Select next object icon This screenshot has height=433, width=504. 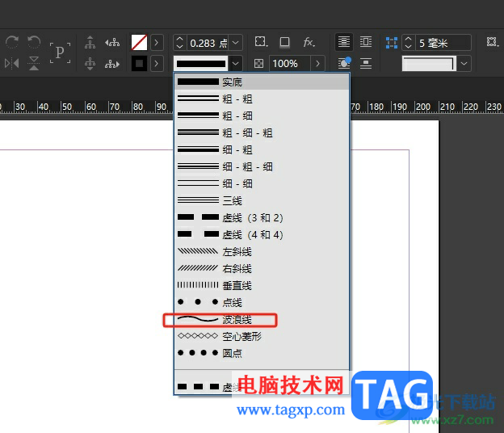point(112,64)
